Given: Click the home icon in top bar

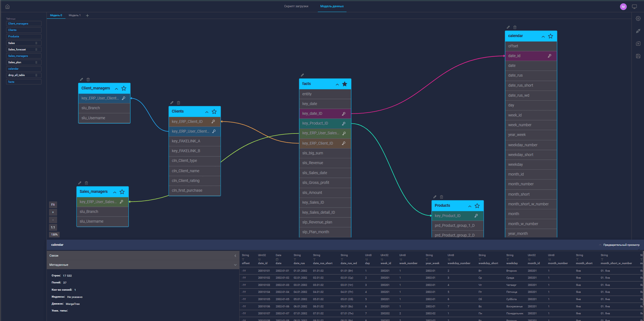Looking at the screenshot, I should pos(8,7).
